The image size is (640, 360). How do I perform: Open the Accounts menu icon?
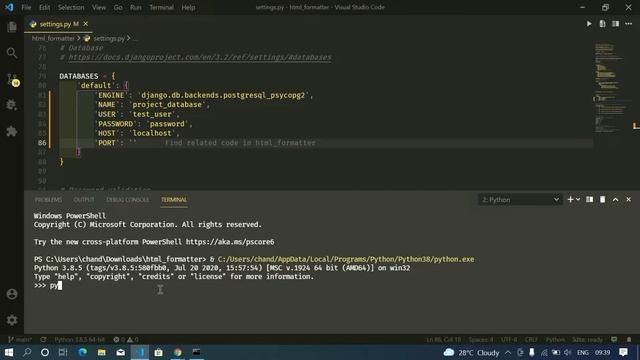point(12,294)
